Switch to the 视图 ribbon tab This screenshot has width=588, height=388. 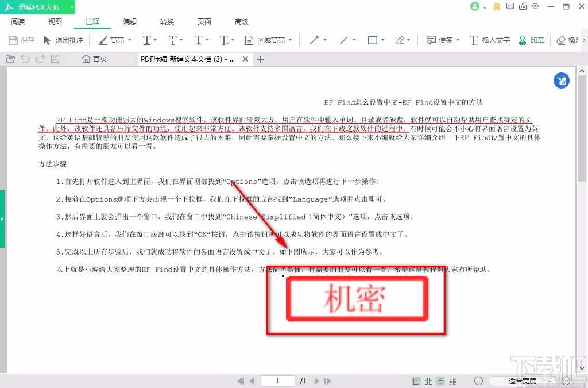point(55,21)
